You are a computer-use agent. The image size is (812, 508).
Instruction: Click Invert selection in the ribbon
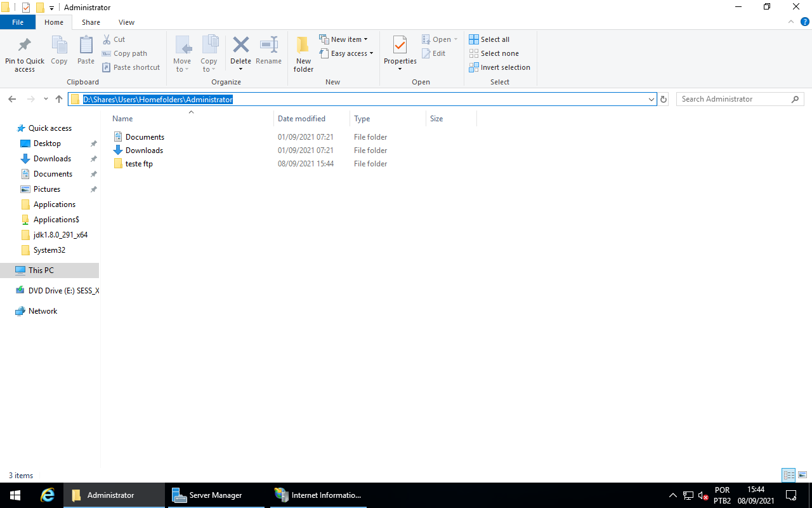coord(500,67)
